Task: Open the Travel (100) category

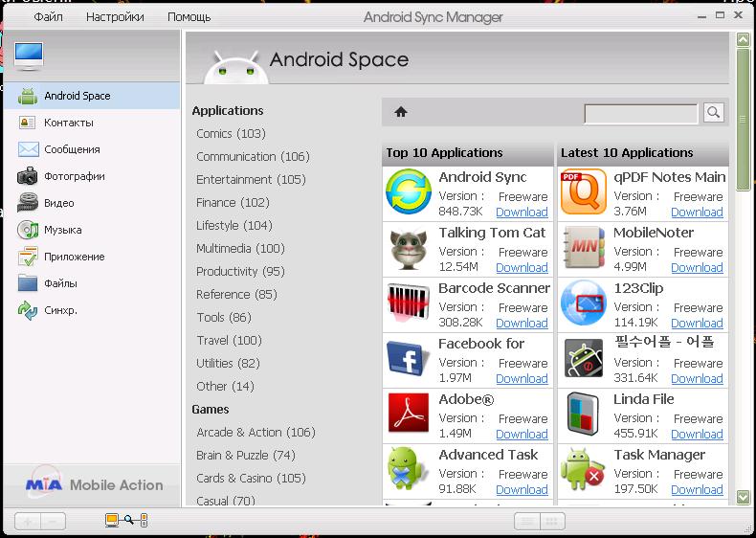Action: click(229, 340)
